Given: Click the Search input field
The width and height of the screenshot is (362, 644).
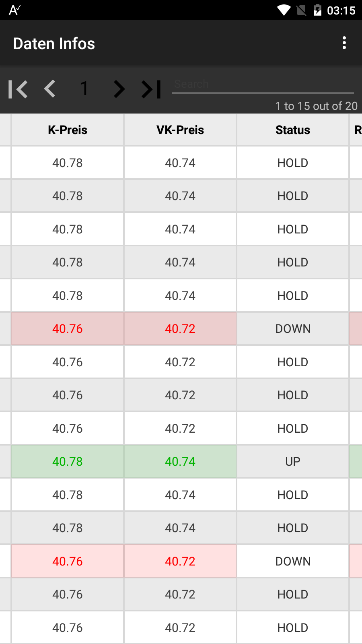Looking at the screenshot, I should click(x=263, y=84).
